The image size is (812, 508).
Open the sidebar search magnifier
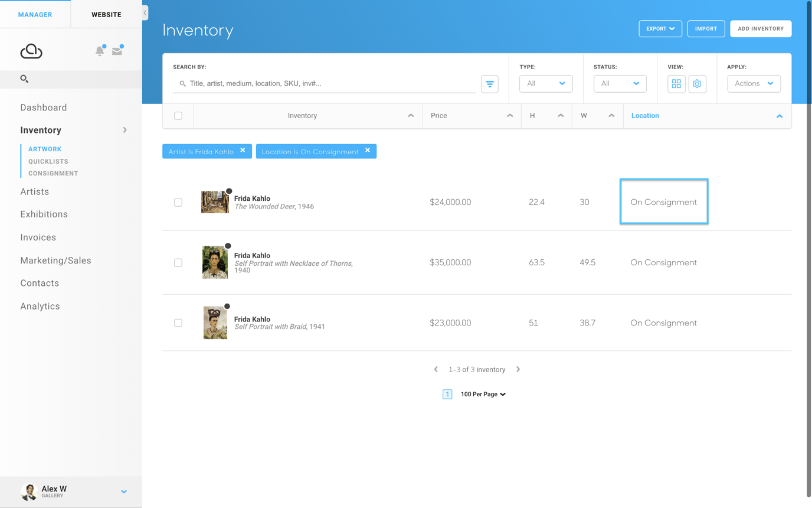24,79
